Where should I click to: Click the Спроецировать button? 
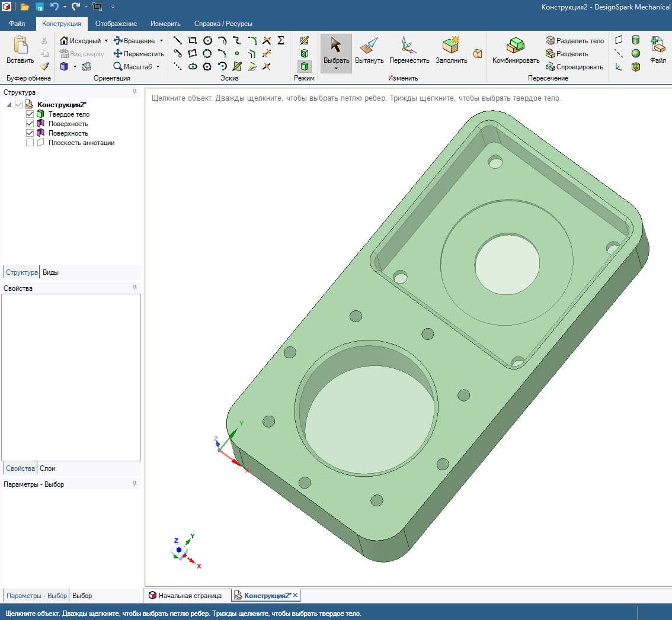pos(574,67)
